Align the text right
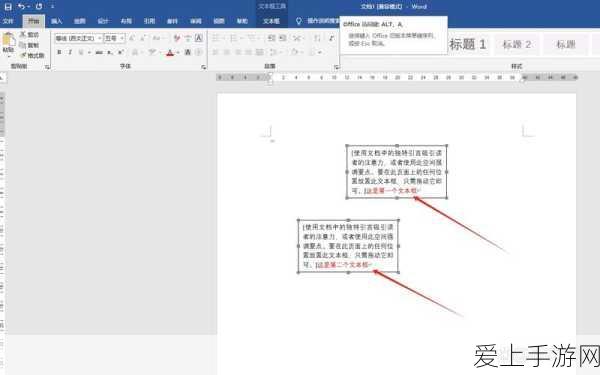The width and height of the screenshot is (600, 375). [x=238, y=52]
